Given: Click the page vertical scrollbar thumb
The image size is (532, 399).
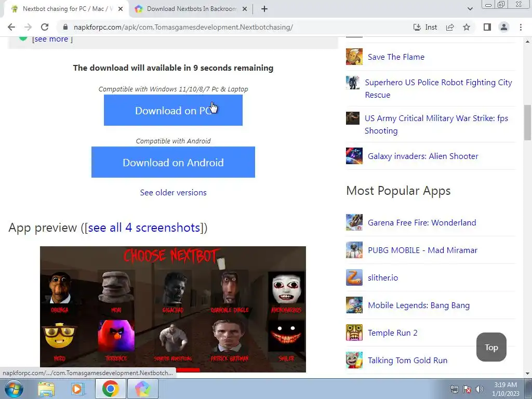Looking at the screenshot, I should [x=527, y=123].
